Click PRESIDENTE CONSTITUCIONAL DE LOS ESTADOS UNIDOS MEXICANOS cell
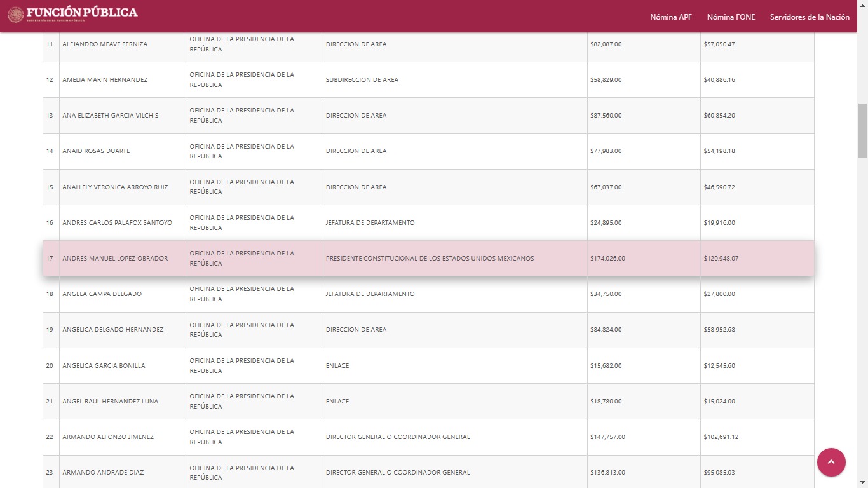This screenshot has width=868, height=488. point(455,259)
